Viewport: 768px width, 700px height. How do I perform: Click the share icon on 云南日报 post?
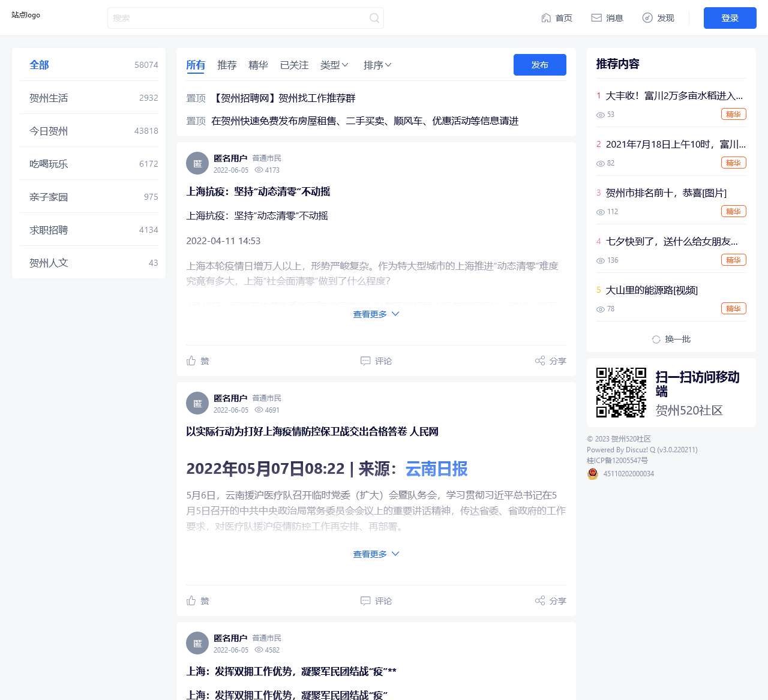[540, 600]
